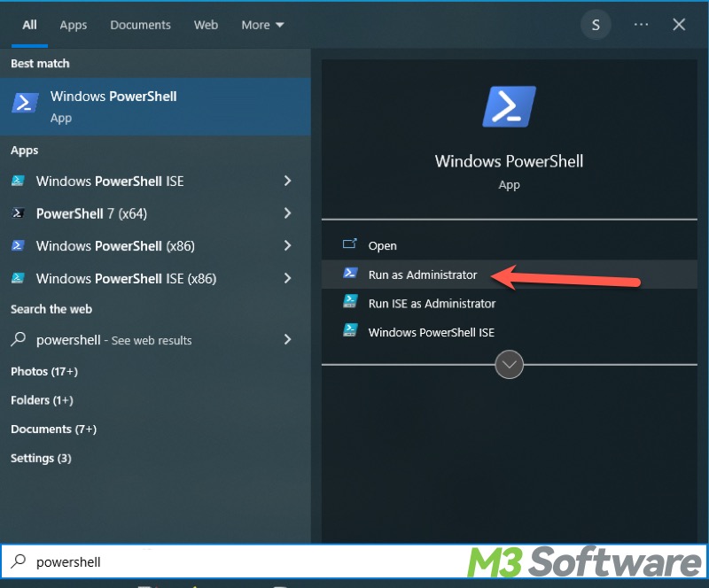Click the Windows PowerShell title in preview pane
Screen dimensions: 709x588
click(x=509, y=161)
